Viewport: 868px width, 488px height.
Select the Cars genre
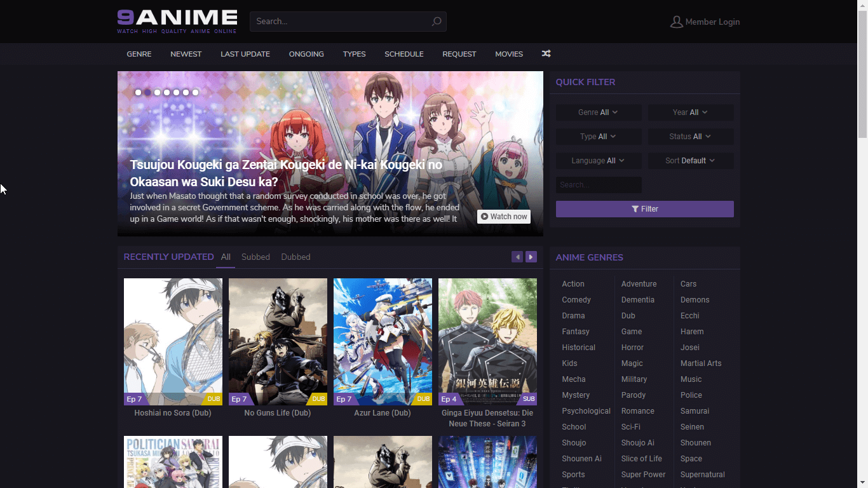point(689,284)
